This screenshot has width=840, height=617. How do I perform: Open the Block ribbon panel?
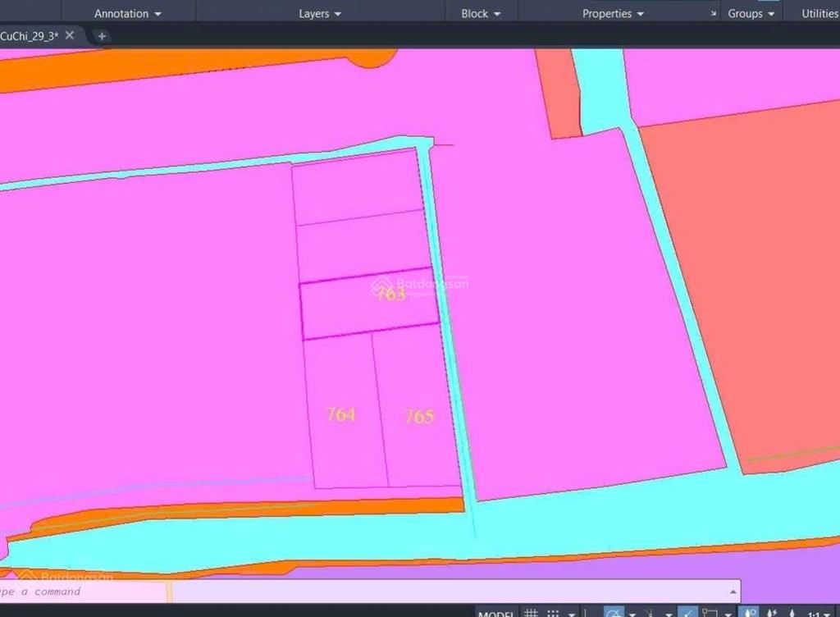pos(480,13)
